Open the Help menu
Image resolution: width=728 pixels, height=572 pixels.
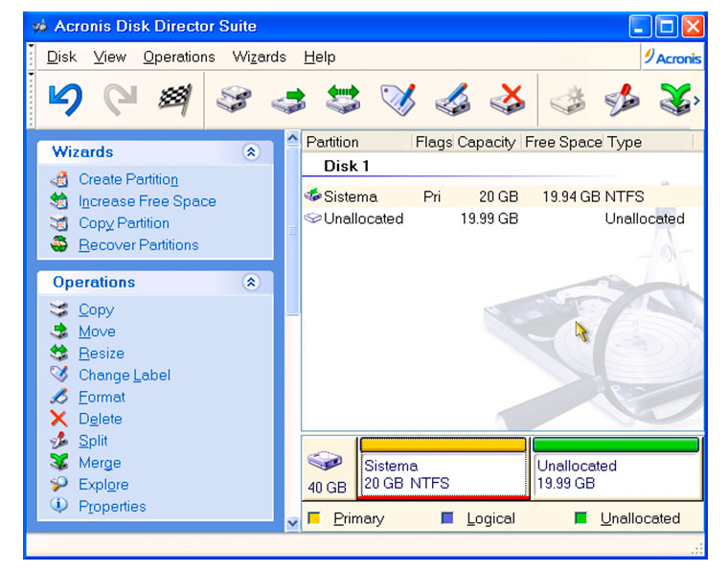(320, 57)
